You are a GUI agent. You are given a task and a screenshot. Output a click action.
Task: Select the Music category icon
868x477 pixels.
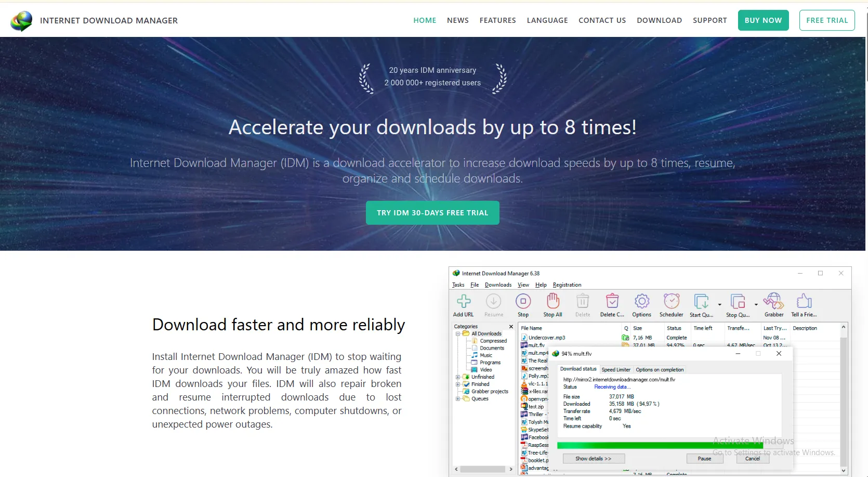[475, 355]
